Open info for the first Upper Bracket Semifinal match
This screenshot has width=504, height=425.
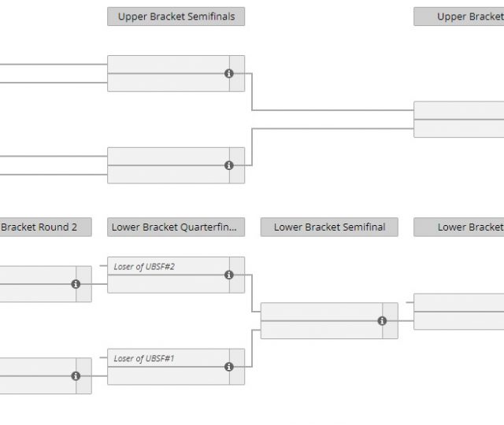(229, 73)
